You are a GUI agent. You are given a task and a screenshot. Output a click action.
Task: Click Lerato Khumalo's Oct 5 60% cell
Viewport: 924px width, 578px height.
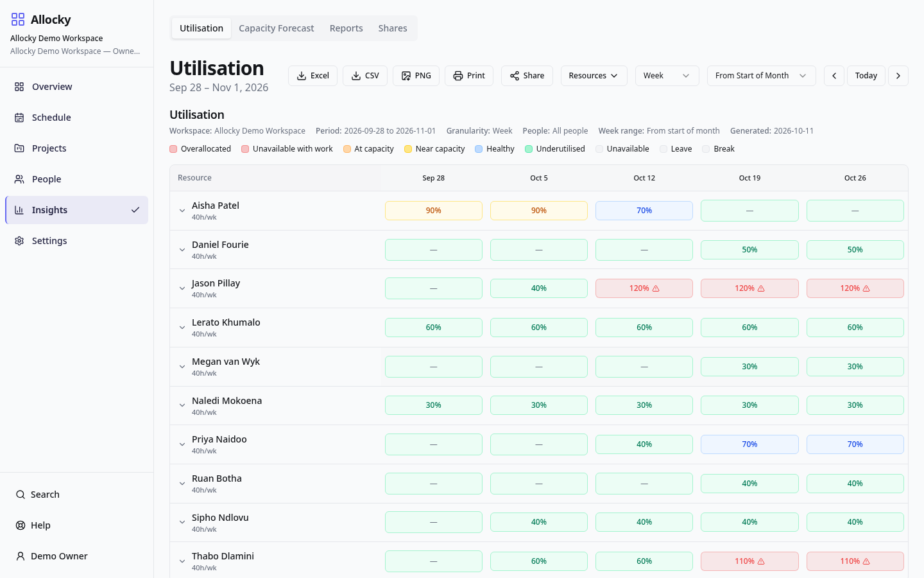pos(539,328)
